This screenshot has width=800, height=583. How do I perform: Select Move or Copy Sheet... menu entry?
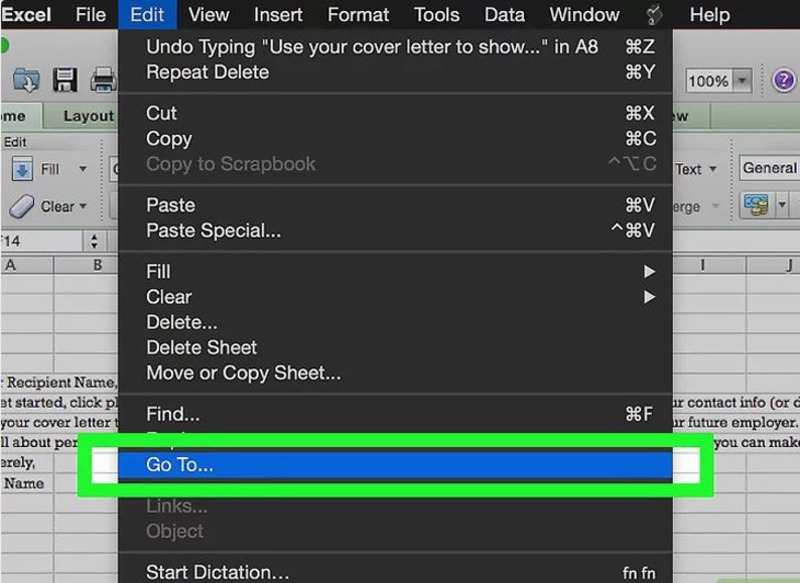pos(243,373)
